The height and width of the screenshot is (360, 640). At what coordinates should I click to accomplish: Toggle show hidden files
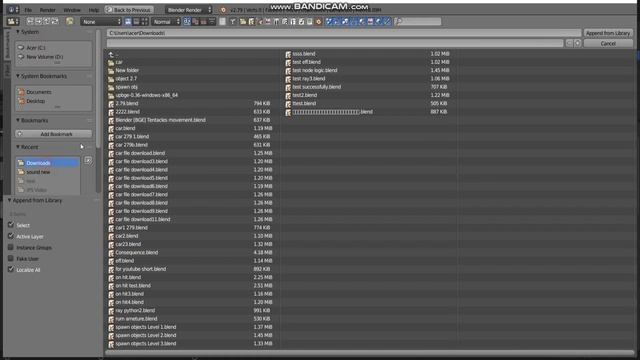(222, 21)
